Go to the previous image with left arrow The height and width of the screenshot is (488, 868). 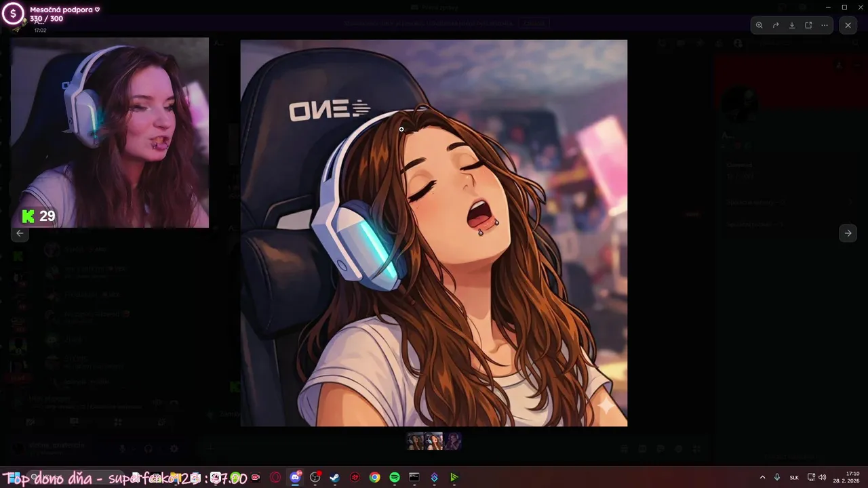coord(20,233)
